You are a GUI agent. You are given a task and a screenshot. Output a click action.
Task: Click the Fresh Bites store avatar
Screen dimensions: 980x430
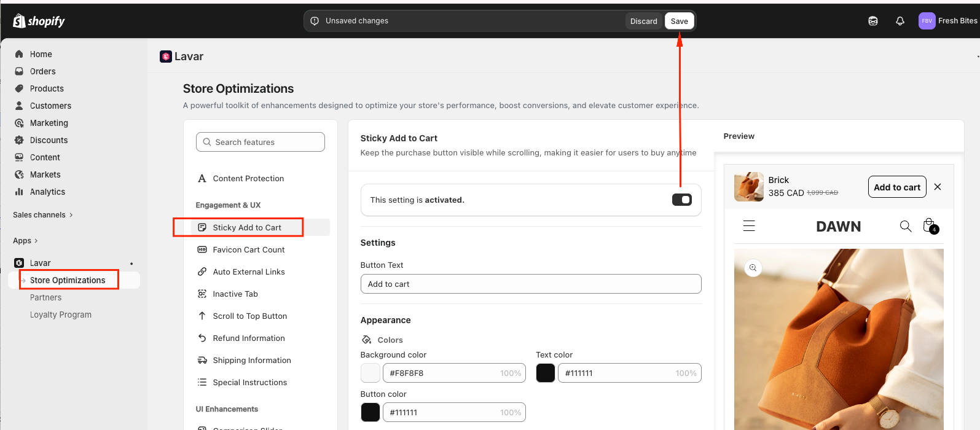(x=927, y=21)
